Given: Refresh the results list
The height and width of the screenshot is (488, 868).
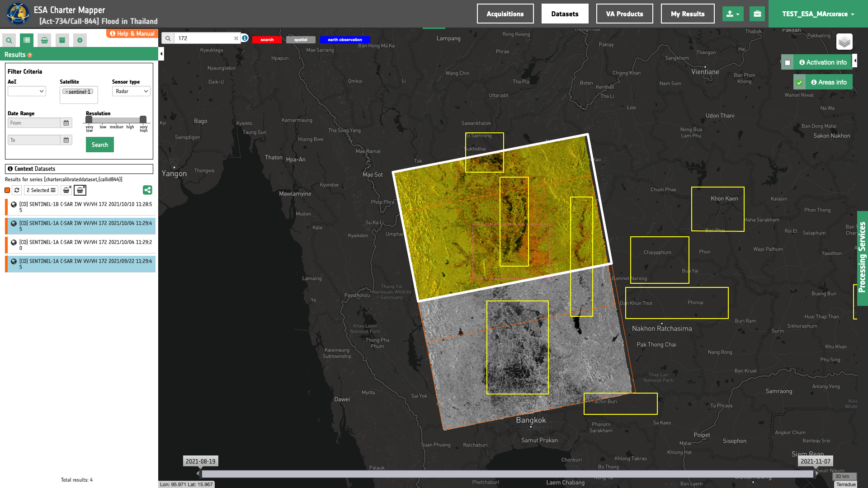Looking at the screenshot, I should click(x=17, y=190).
